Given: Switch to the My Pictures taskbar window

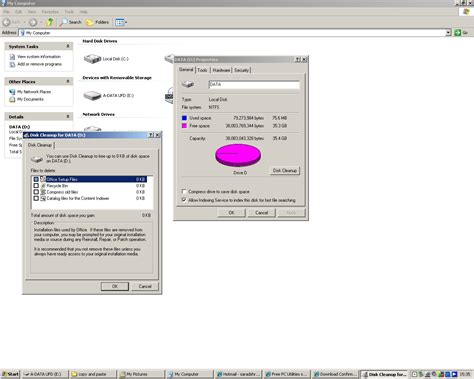Looking at the screenshot, I should [x=141, y=374].
